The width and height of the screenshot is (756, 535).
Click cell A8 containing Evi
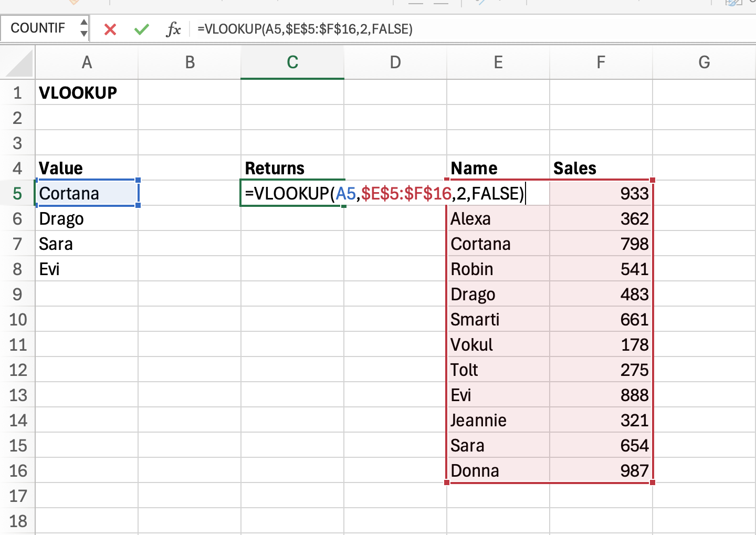(87, 269)
